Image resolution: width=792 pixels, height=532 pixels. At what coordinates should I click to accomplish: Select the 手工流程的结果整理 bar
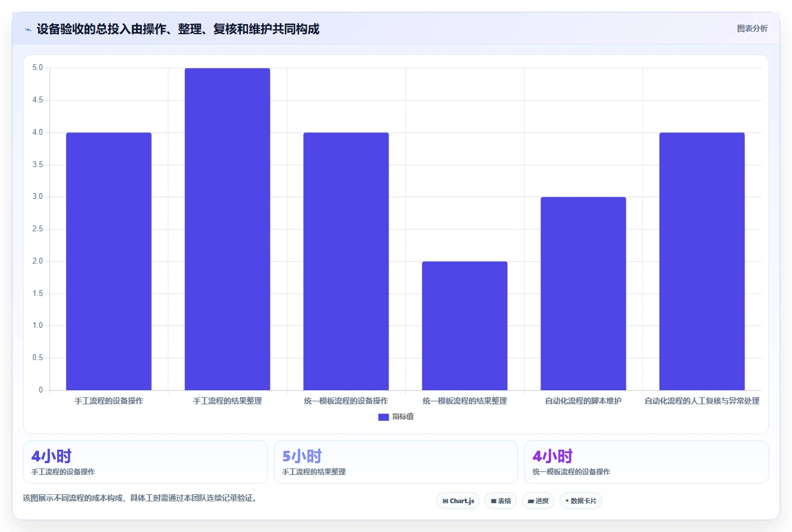(227, 229)
